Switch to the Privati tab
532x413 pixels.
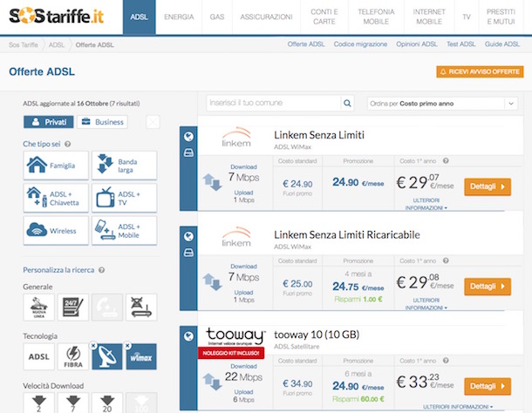(49, 122)
